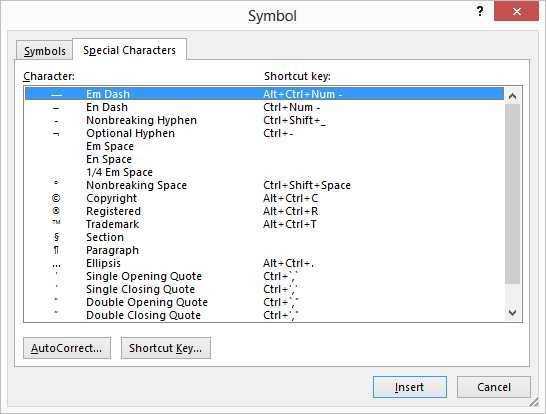Select the Double Closing Quote entry
546x414 pixels.
pos(264,315)
